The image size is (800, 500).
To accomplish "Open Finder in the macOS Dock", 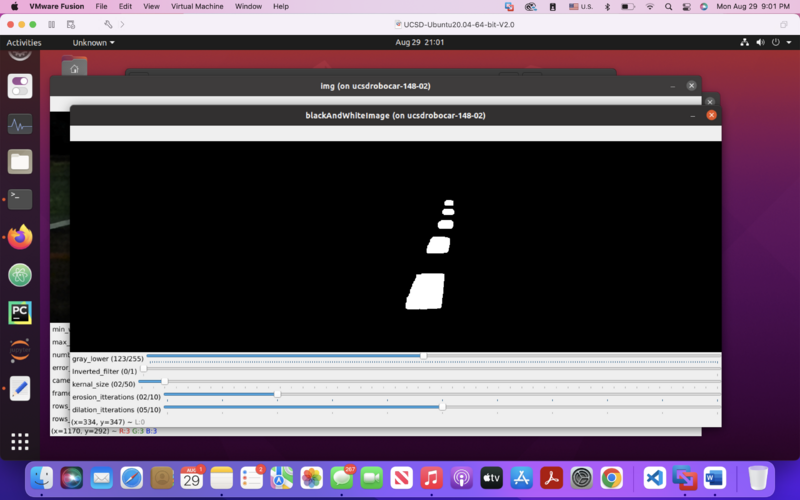I will (x=41, y=479).
